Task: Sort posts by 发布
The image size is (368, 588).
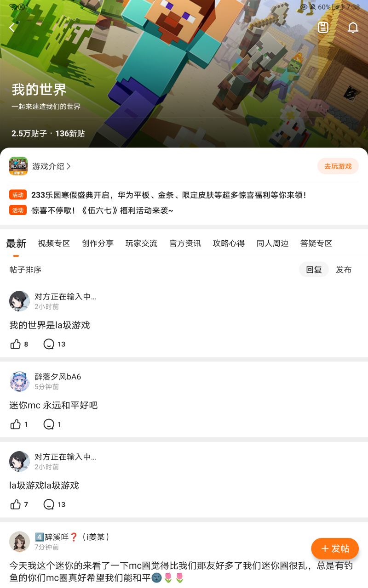Action: point(344,270)
